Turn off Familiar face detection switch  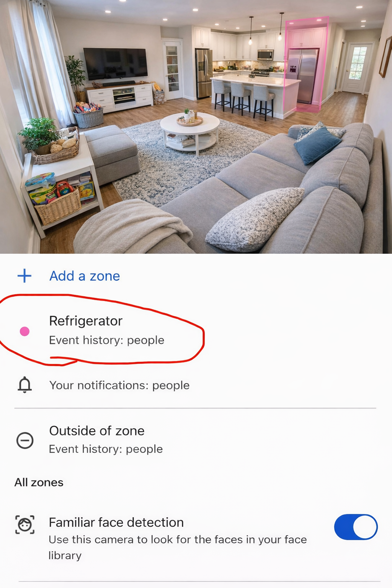coord(356,527)
